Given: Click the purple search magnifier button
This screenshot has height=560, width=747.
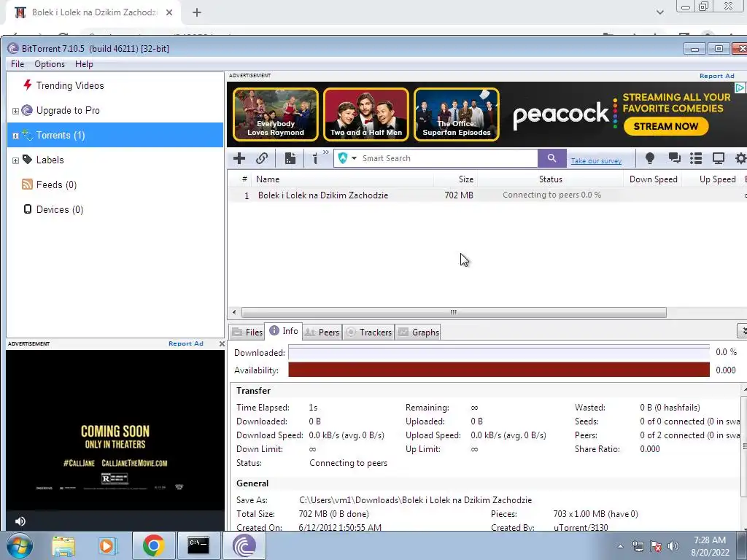Looking at the screenshot, I should click(x=551, y=158).
